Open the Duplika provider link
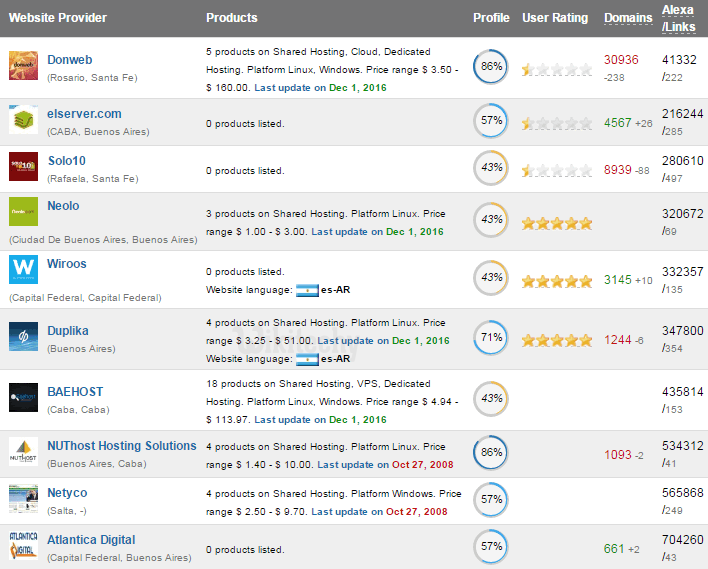708x569 pixels. tap(68, 331)
